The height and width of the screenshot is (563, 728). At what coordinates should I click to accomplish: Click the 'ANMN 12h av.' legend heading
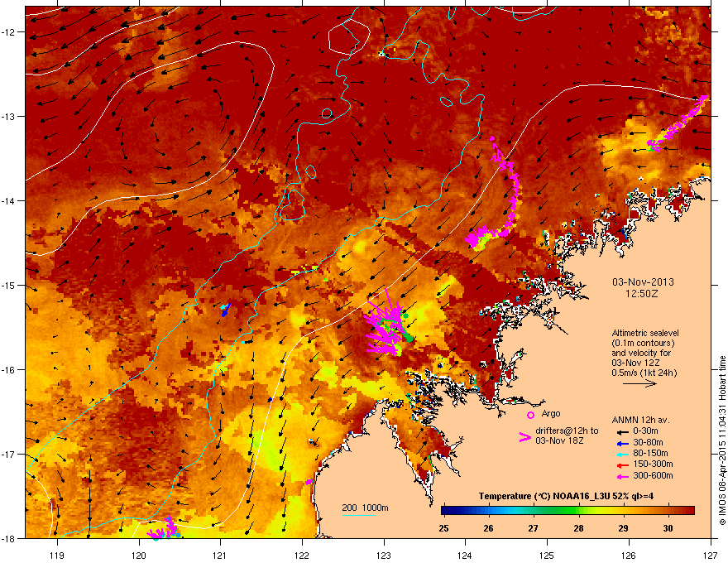[x=640, y=420]
